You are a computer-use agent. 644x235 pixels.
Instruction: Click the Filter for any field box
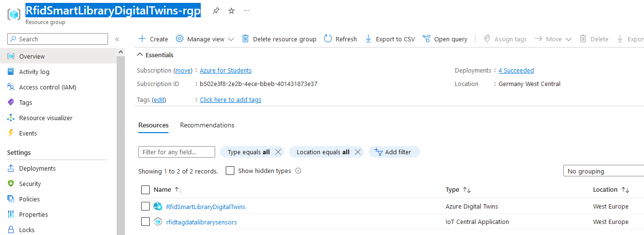point(177,152)
